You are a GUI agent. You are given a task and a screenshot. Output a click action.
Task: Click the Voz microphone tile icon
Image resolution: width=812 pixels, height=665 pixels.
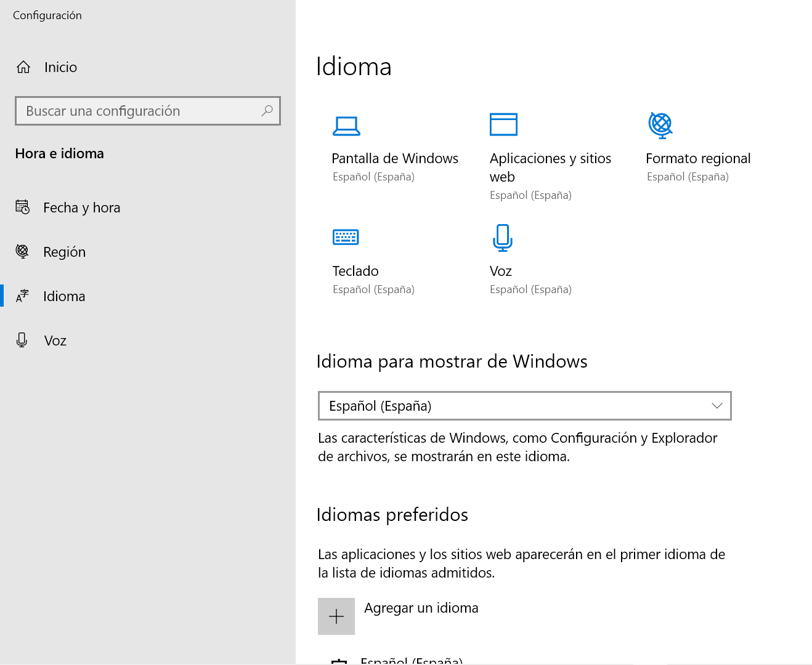click(503, 238)
